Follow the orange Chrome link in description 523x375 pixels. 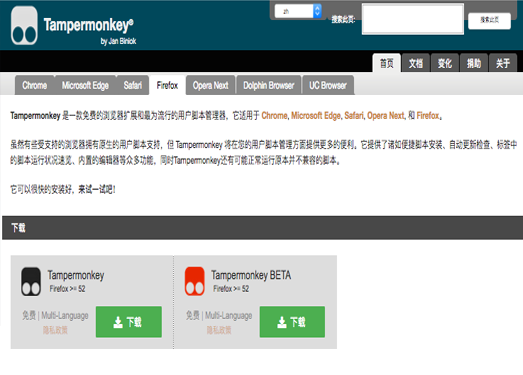(274, 115)
